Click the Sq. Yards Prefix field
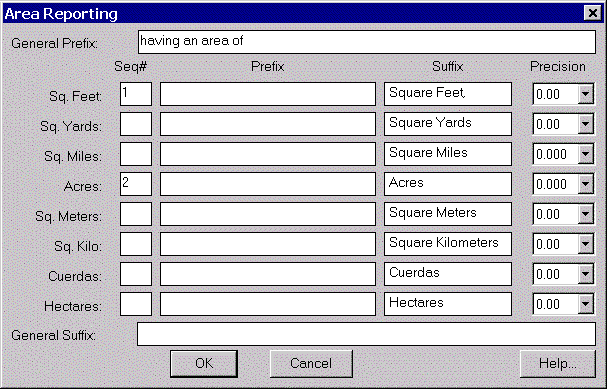The height and width of the screenshot is (389, 607). [x=268, y=124]
